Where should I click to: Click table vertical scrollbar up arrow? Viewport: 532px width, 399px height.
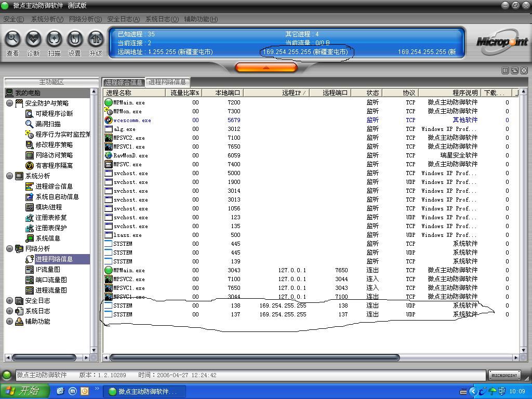click(523, 92)
